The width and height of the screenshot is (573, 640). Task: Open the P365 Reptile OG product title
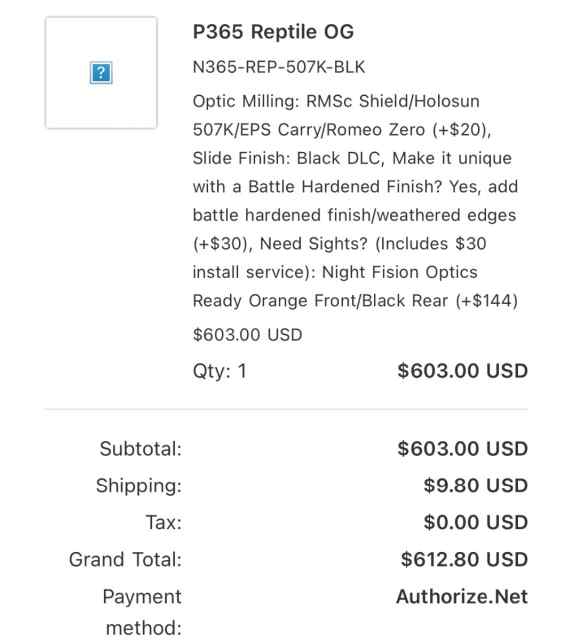pyautogui.click(x=273, y=32)
